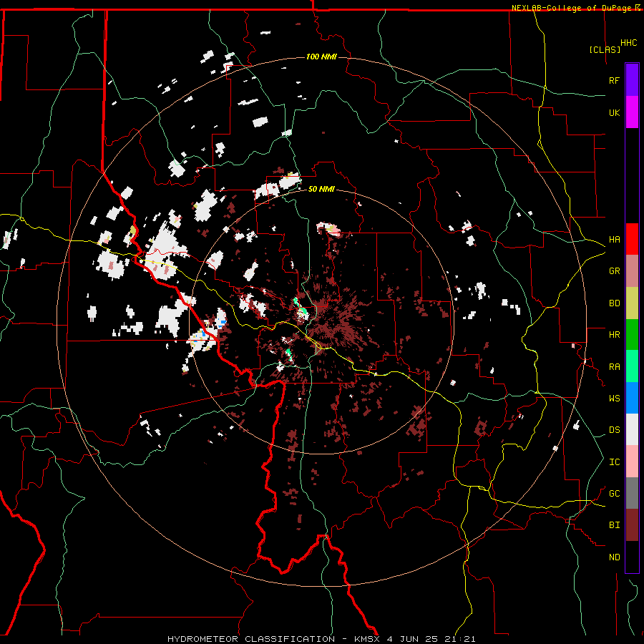Click the GR legend label
This screenshot has height=644, width=644.
point(614,271)
